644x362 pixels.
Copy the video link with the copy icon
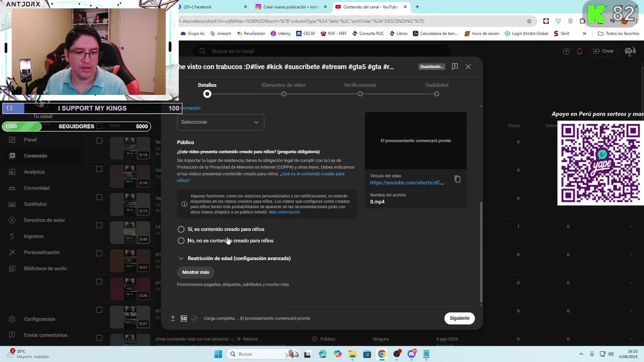(457, 179)
